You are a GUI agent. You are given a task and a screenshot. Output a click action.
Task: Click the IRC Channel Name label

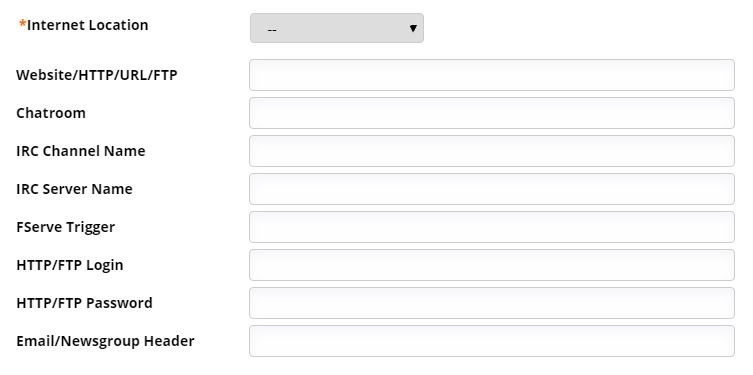point(81,151)
